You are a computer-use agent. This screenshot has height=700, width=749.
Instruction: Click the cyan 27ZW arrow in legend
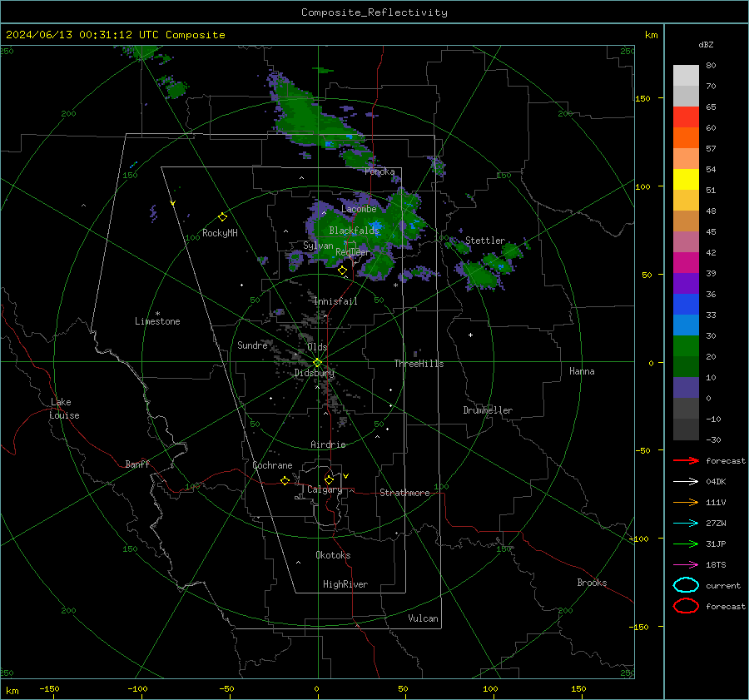click(x=686, y=524)
